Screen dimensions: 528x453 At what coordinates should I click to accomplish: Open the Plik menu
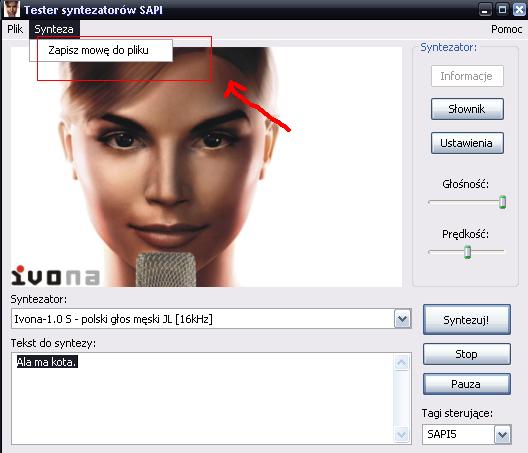pyautogui.click(x=15, y=29)
